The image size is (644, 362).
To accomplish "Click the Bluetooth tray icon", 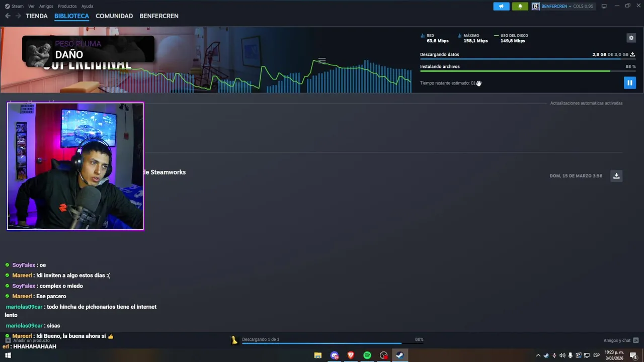I will coord(554,355).
